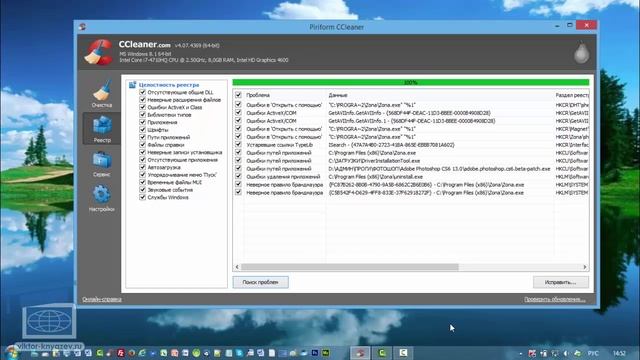Uncheck Ошибки ActiveX и Class option
This screenshot has width=640, height=360.
click(x=142, y=107)
